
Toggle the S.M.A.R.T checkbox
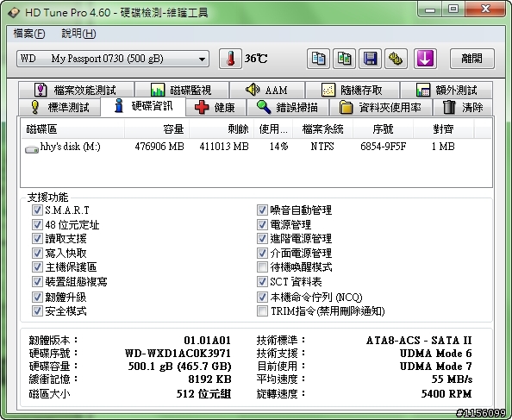coord(37,210)
